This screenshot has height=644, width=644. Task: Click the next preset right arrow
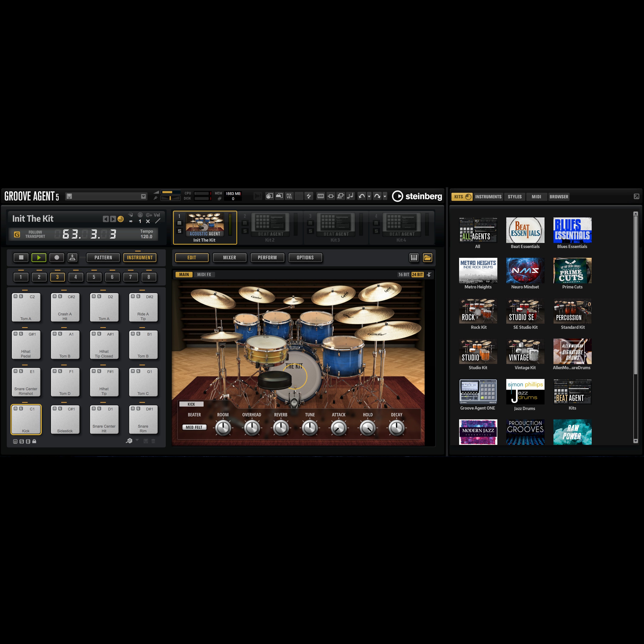[113, 219]
